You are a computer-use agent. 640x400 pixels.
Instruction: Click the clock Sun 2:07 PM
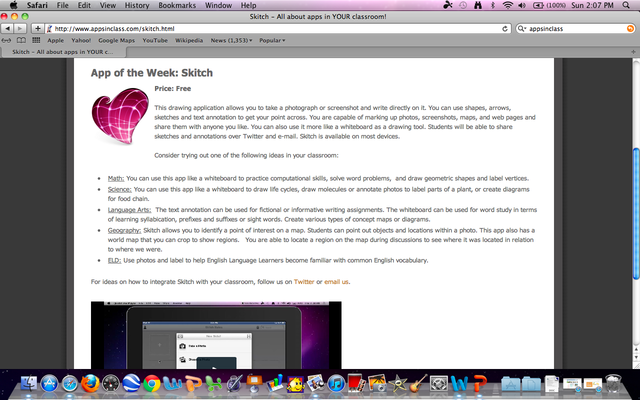pos(592,5)
